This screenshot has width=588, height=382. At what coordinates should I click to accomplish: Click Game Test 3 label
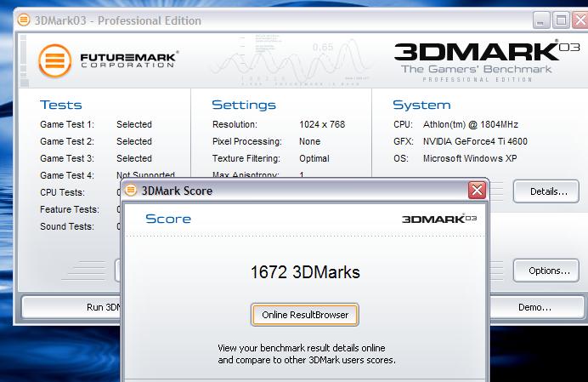67,158
